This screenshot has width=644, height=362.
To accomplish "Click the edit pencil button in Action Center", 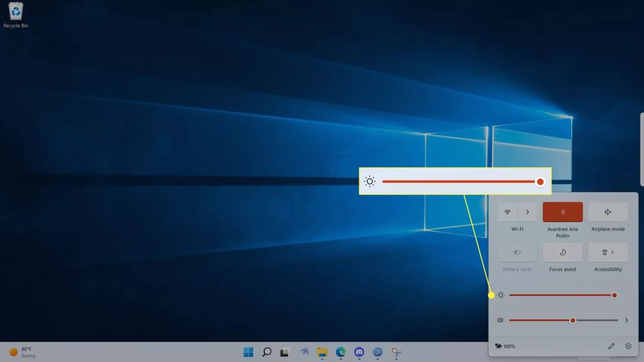I will click(611, 346).
